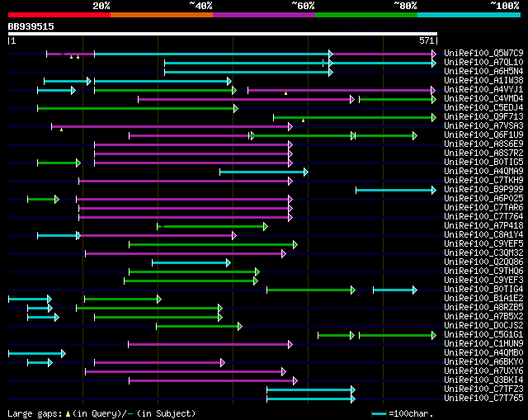Select the UniRef100_A8S7R2 label

pyautogui.click(x=483, y=153)
